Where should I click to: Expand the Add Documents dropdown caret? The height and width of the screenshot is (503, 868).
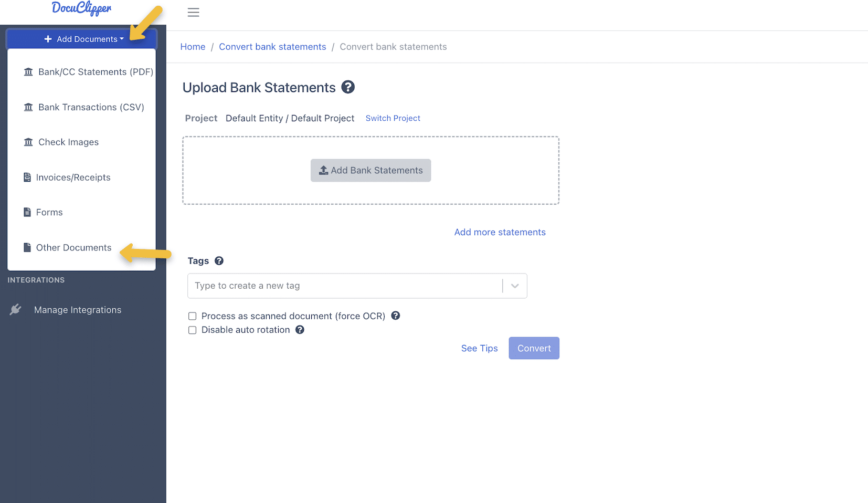pyautogui.click(x=122, y=38)
